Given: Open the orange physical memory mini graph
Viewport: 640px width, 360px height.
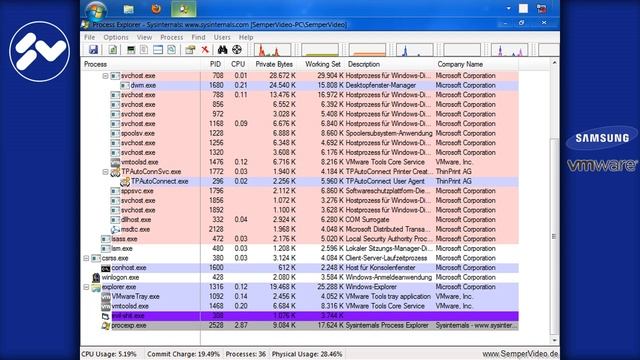Looking at the screenshot, I should point(367,50).
